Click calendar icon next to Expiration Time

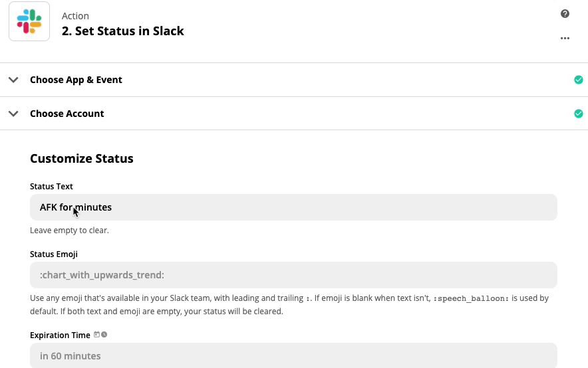point(96,335)
